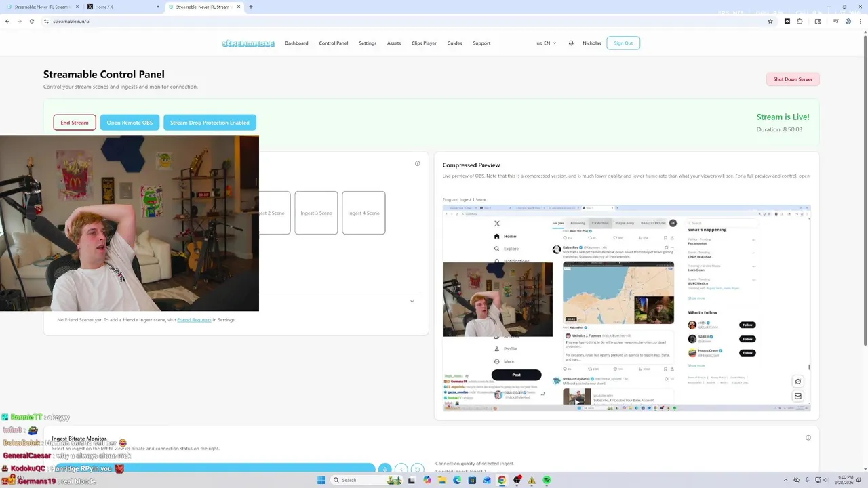Click the circular button at the blue bar's end
The image size is (868, 488).
[x=384, y=468]
